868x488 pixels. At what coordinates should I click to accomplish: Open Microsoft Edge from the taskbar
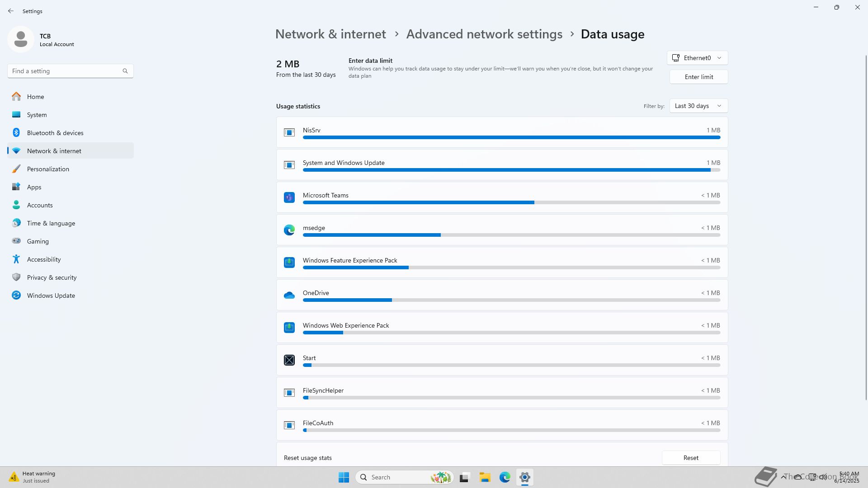pos(505,477)
